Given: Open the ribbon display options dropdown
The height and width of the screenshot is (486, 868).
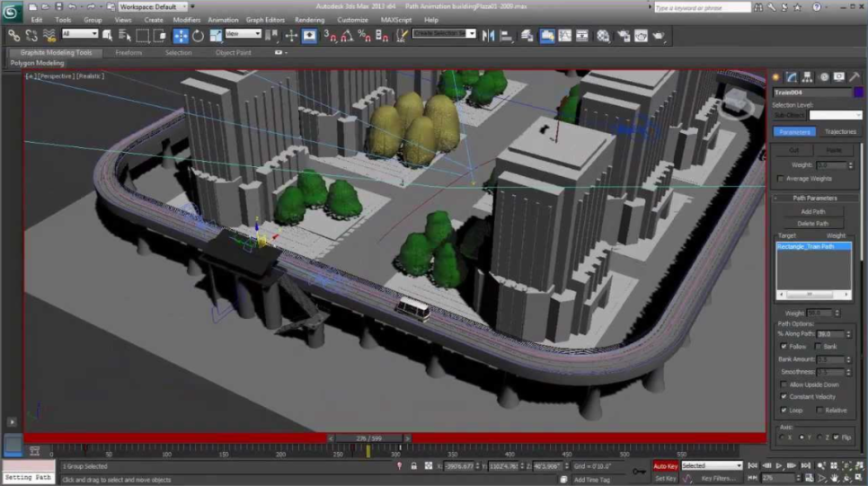Looking at the screenshot, I should click(281, 53).
